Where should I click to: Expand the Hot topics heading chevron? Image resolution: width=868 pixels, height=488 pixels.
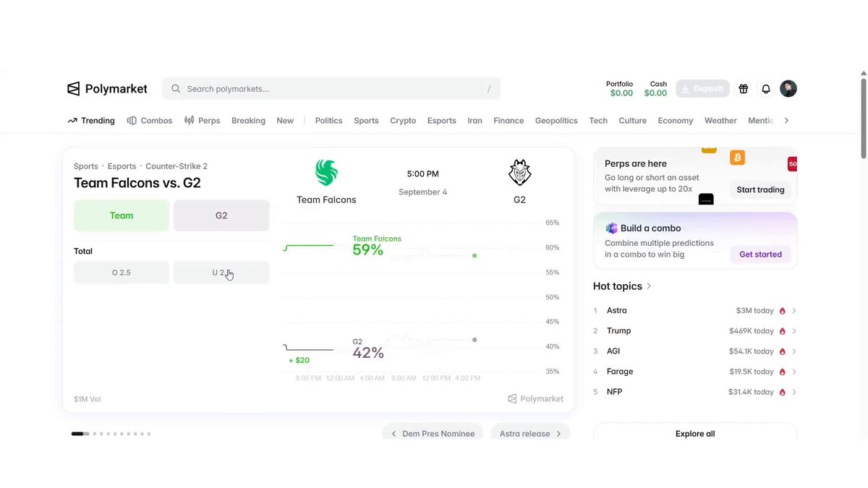649,286
